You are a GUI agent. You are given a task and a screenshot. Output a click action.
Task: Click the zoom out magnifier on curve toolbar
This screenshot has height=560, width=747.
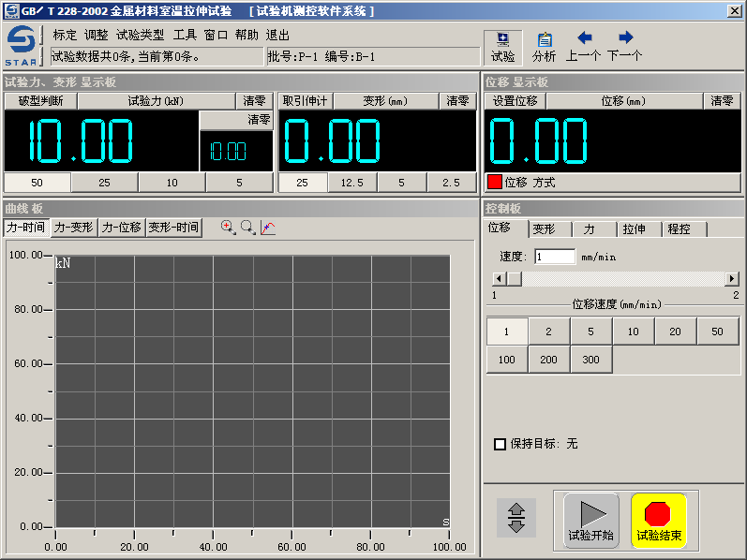click(247, 227)
